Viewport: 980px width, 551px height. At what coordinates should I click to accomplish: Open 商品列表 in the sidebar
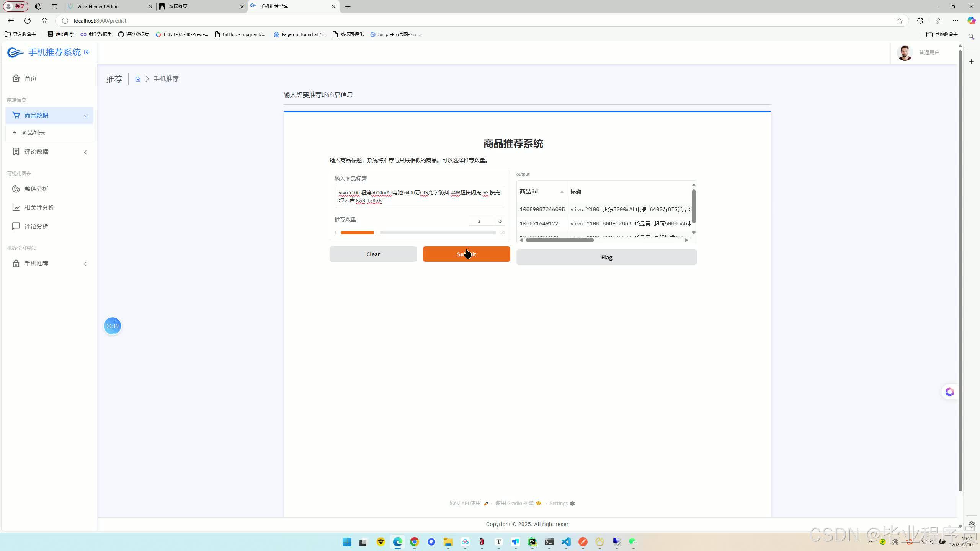(x=49, y=133)
